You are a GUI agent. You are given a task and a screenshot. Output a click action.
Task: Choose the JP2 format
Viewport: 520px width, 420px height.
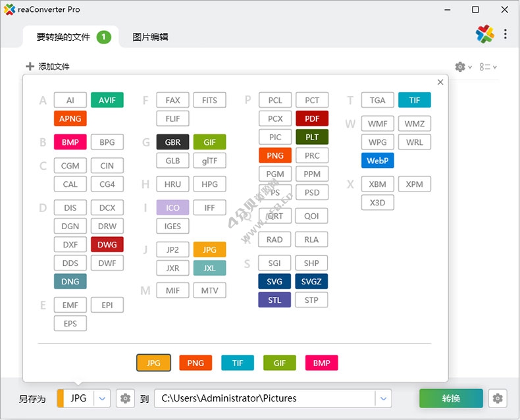click(172, 249)
